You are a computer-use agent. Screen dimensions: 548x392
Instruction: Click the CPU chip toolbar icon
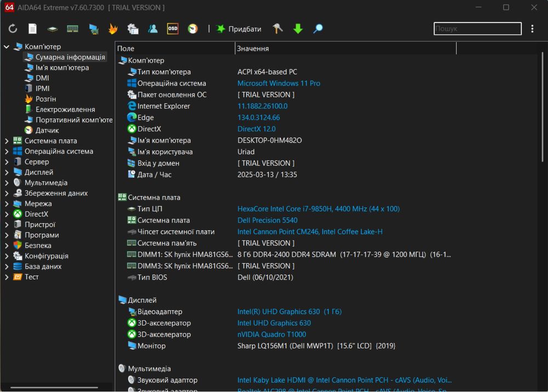coord(53,29)
